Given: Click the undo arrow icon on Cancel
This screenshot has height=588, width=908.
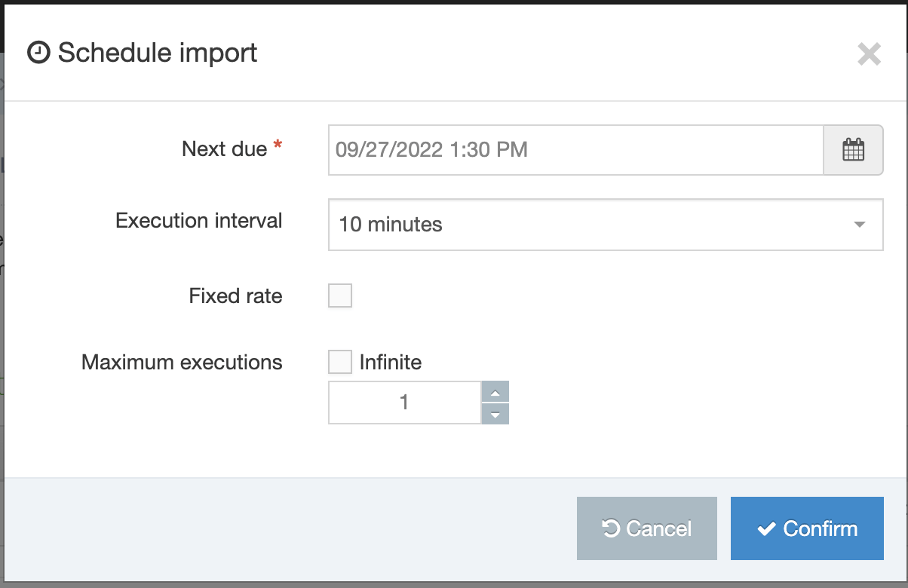Looking at the screenshot, I should point(611,529).
